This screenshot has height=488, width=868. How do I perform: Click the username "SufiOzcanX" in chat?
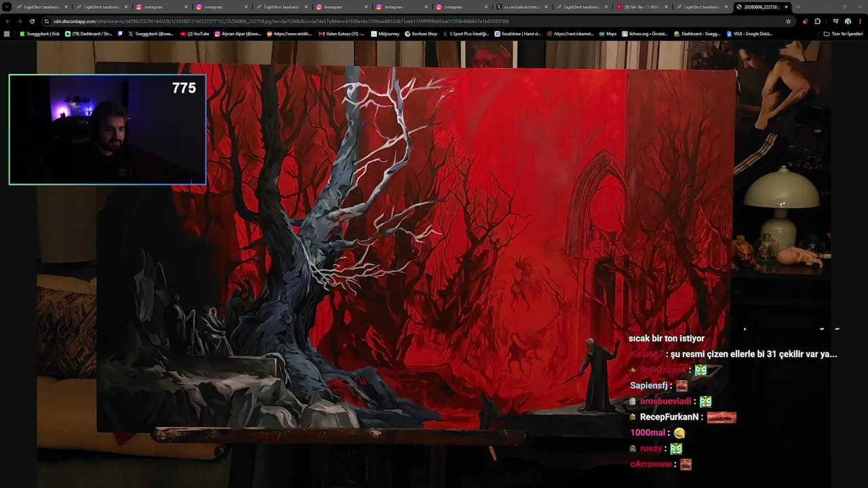(x=662, y=370)
